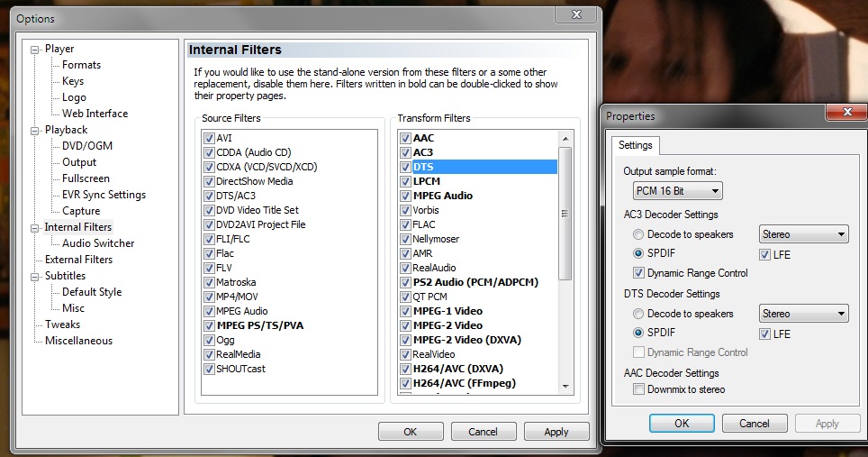This screenshot has height=457, width=868.
Task: Open Output sample format dropdown
Action: [678, 191]
